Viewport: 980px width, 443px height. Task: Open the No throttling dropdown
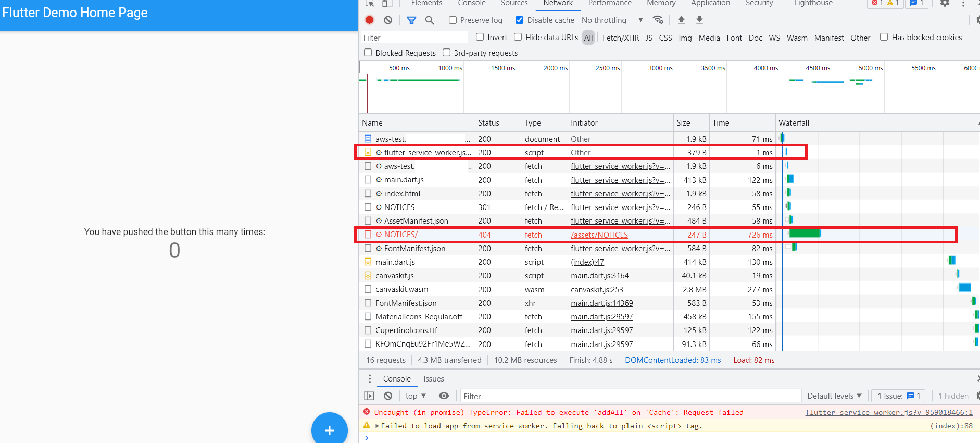point(612,20)
